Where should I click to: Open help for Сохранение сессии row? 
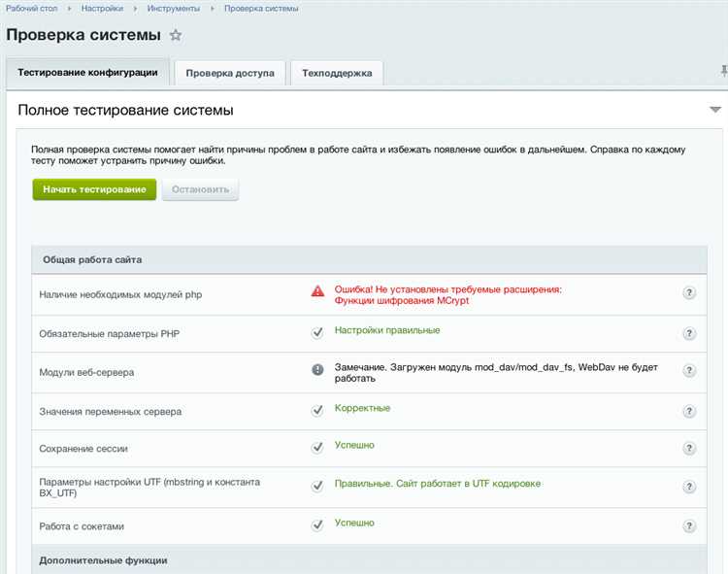pyautogui.click(x=689, y=448)
